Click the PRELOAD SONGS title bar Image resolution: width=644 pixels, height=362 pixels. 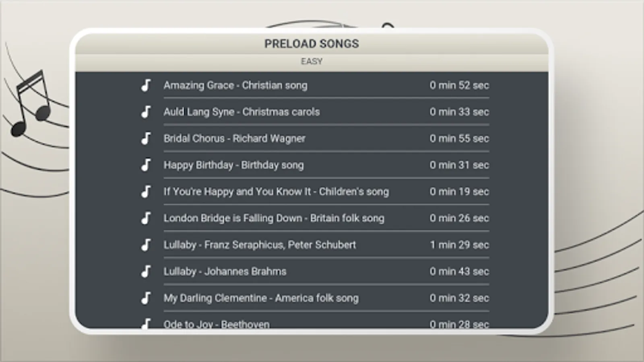pyautogui.click(x=312, y=43)
